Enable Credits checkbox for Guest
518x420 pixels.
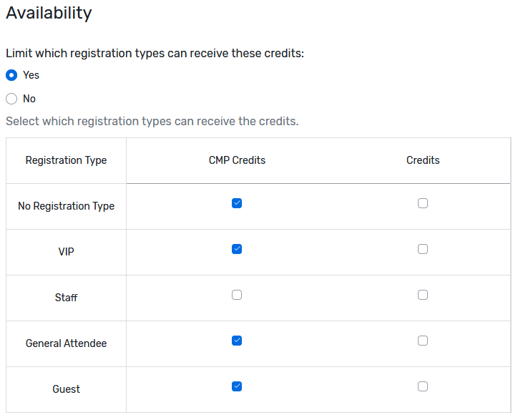(x=423, y=386)
